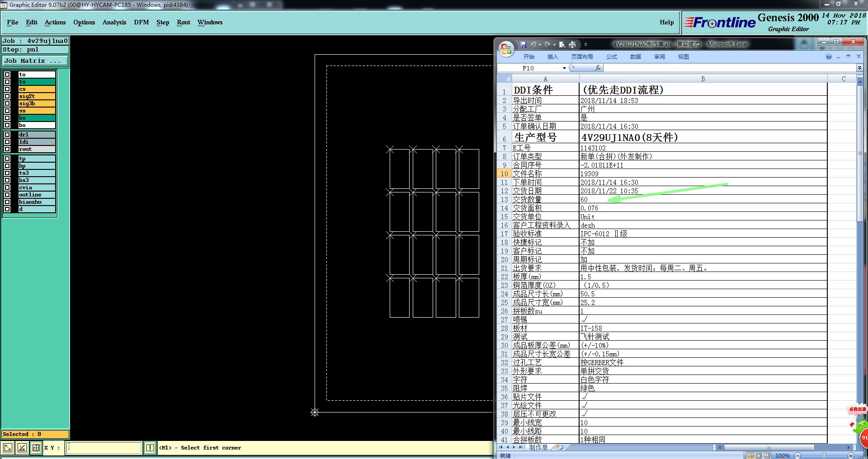This screenshot has height=459, width=868.
Task: Select the 制作单 sheet tab
Action: 538,447
